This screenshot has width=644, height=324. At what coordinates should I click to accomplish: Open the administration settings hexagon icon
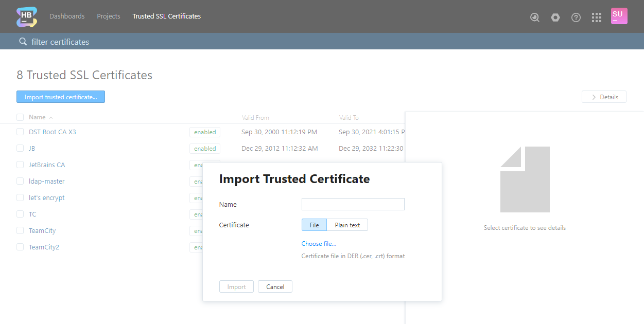555,17
